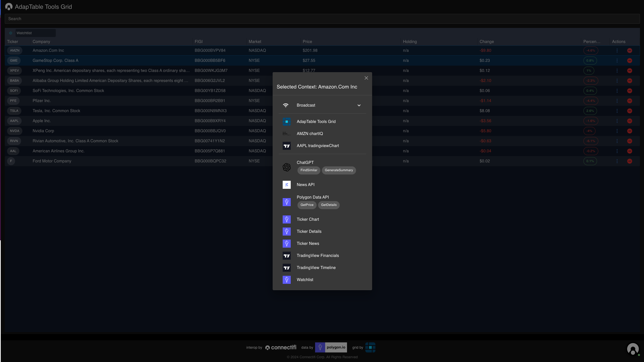Click the AdapTable grid logo in the footer
Viewport: 644px width, 362px height.
tap(370, 347)
